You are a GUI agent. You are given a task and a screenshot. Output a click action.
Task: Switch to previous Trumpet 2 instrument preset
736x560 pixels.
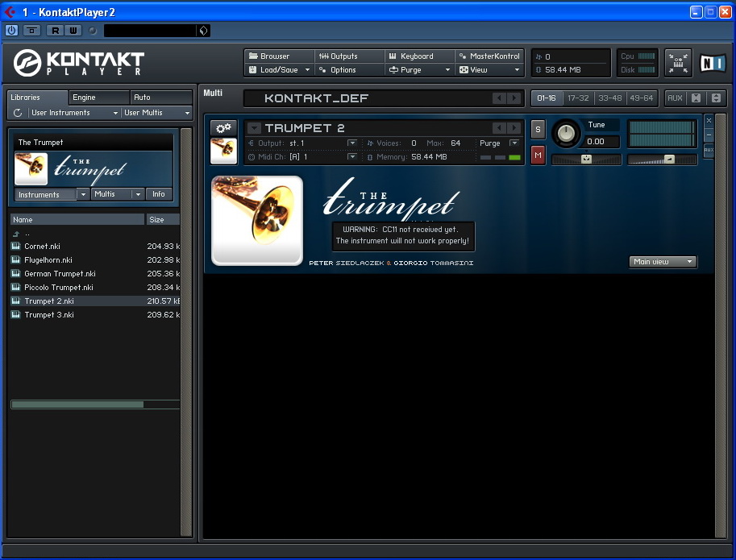[500, 127]
